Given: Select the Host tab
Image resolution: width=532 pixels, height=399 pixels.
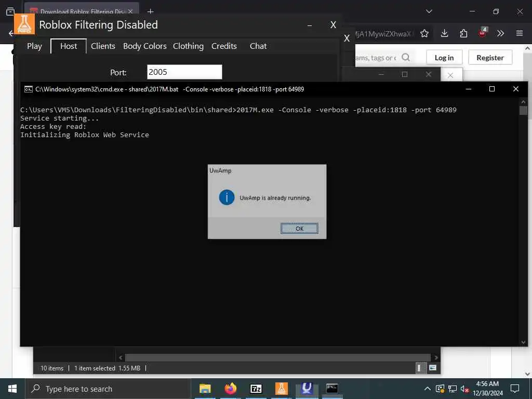Looking at the screenshot, I should [x=69, y=46].
